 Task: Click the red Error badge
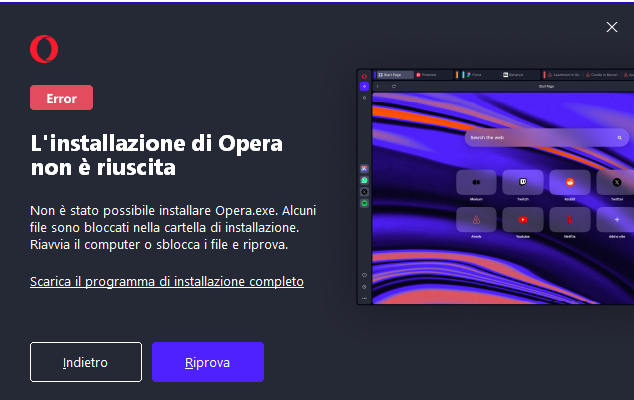pyautogui.click(x=61, y=97)
